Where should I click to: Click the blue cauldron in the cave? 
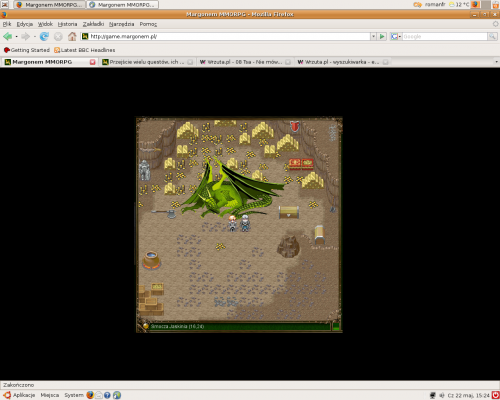point(152,260)
